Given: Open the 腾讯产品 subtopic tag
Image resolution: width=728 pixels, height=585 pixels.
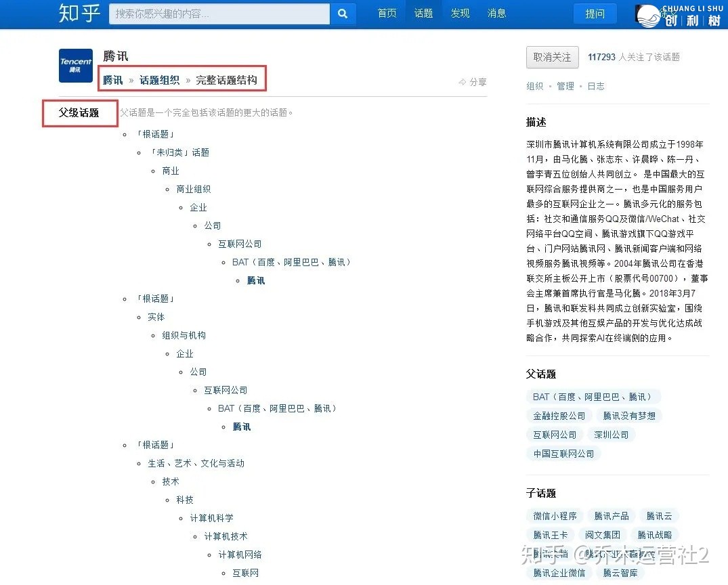Looking at the screenshot, I should pos(612,517).
